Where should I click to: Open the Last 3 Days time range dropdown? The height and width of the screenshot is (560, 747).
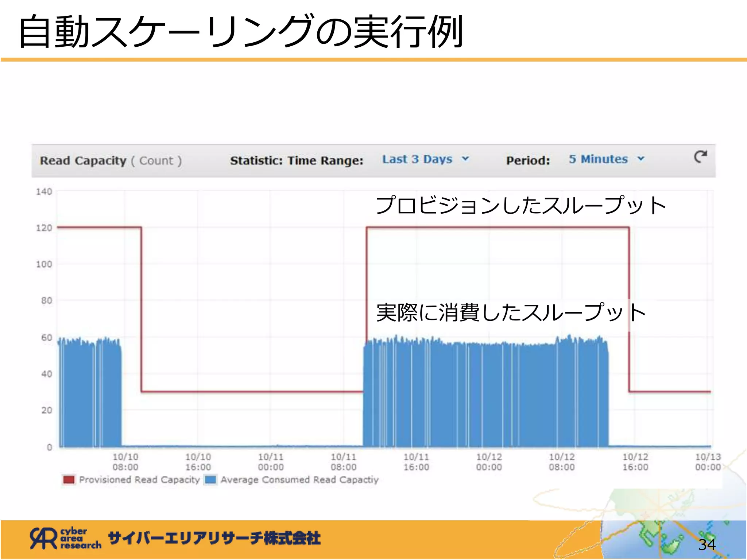pos(425,159)
